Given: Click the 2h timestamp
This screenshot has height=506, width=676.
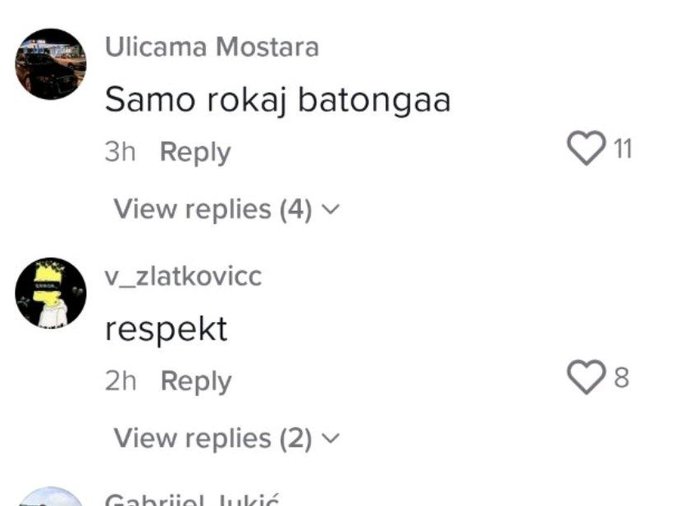Looking at the screenshot, I should [121, 381].
